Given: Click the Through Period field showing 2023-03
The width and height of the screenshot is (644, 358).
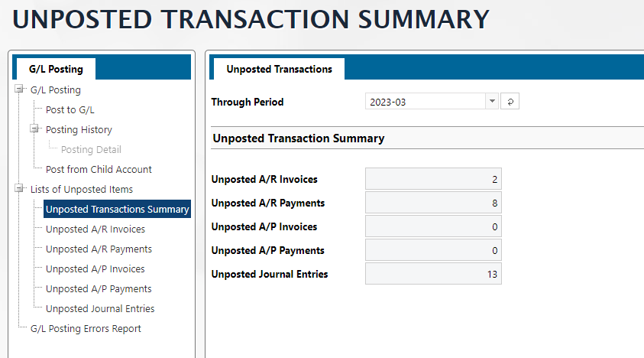Looking at the screenshot, I should pos(424,102).
